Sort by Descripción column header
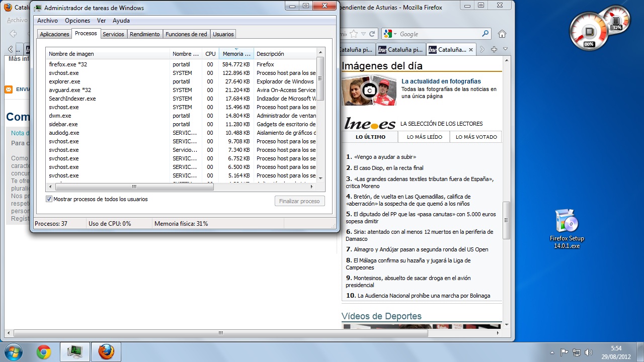 [286, 54]
